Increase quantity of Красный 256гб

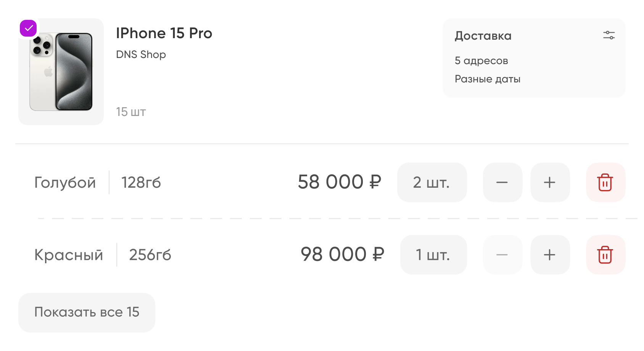(x=550, y=254)
